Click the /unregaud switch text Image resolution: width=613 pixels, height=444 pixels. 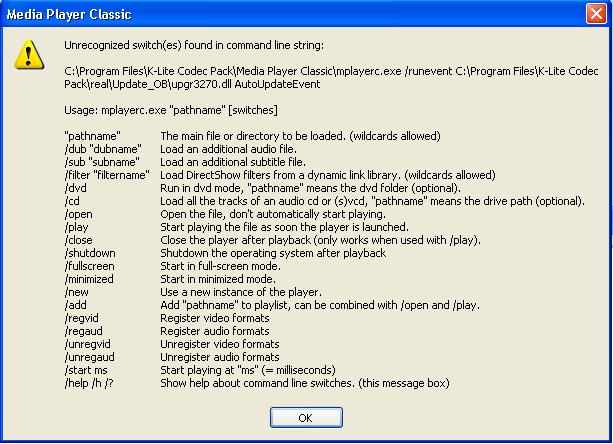point(90,357)
